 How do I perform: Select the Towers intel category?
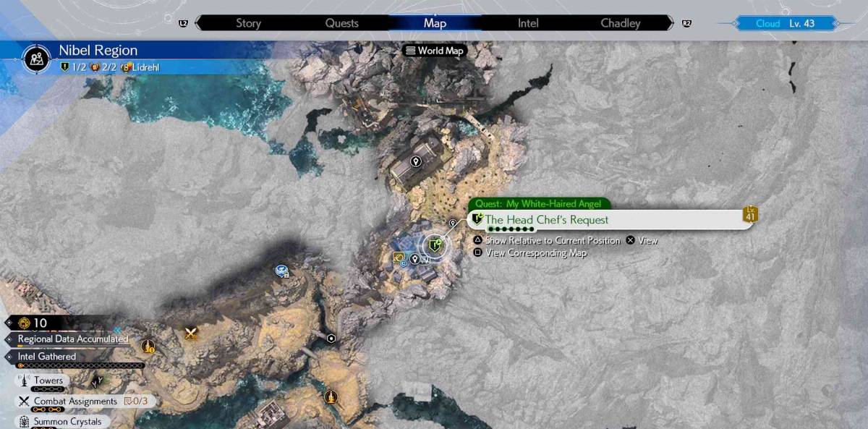[48, 381]
